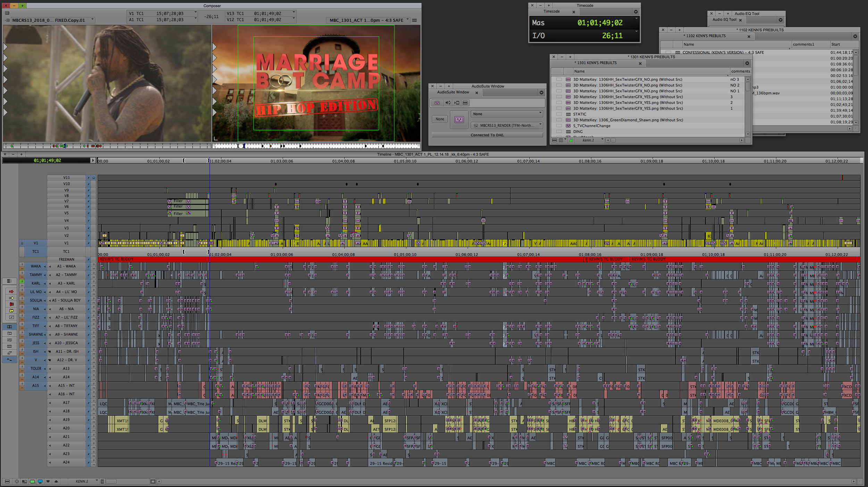Select the yellow Extract/Splice-In segment arrow tool
This screenshot has width=868, height=487.
tap(11, 298)
